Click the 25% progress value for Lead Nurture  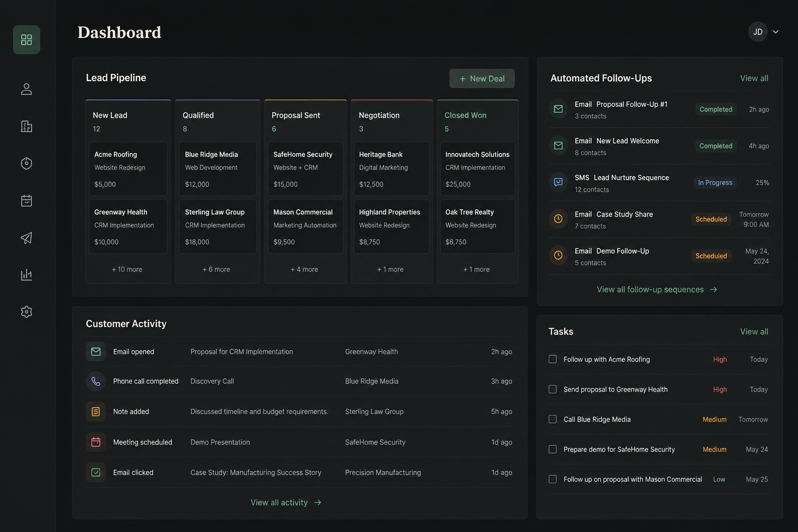pos(762,182)
